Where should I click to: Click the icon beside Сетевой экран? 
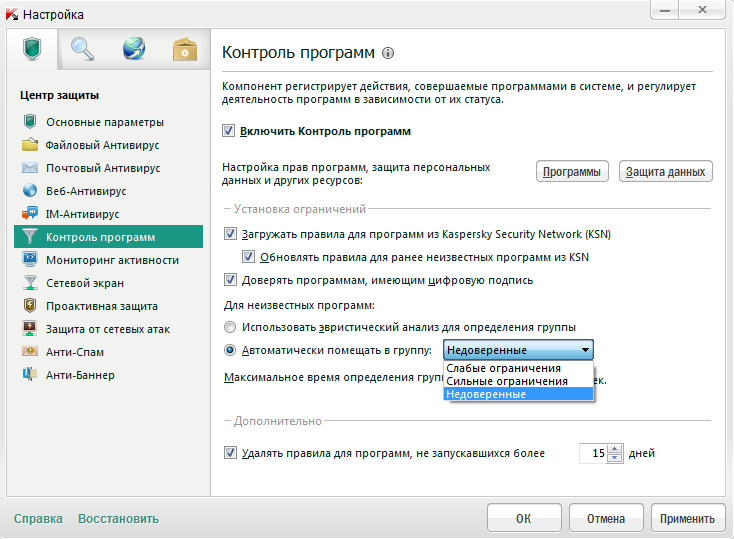(x=30, y=282)
